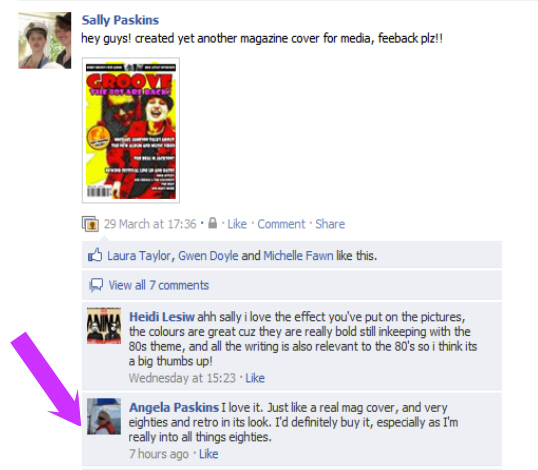The image size is (538, 470).
Task: Open Heidi Lesiw's avatar thumbnail
Action: pos(104,326)
